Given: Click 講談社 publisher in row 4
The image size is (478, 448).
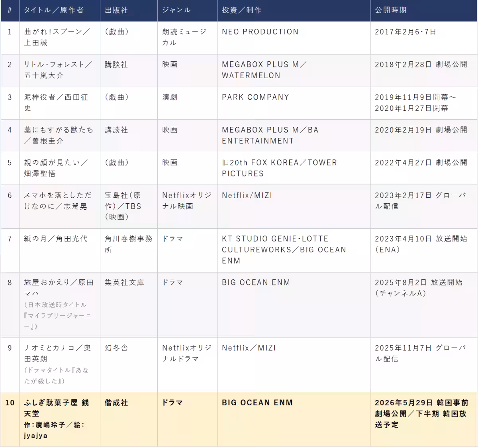Looking at the screenshot, I should (116, 130).
